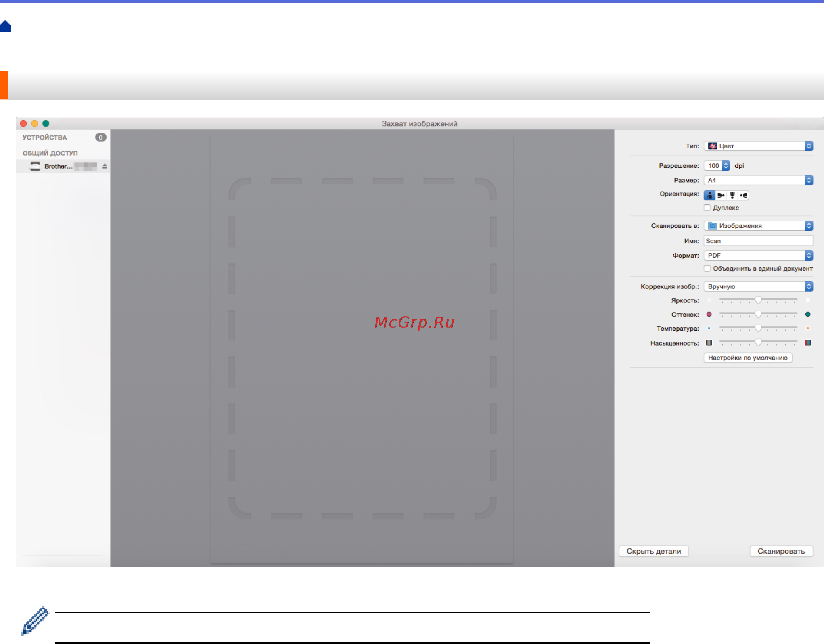
Task: Open the Формат PDF dropdown
Action: [758, 256]
